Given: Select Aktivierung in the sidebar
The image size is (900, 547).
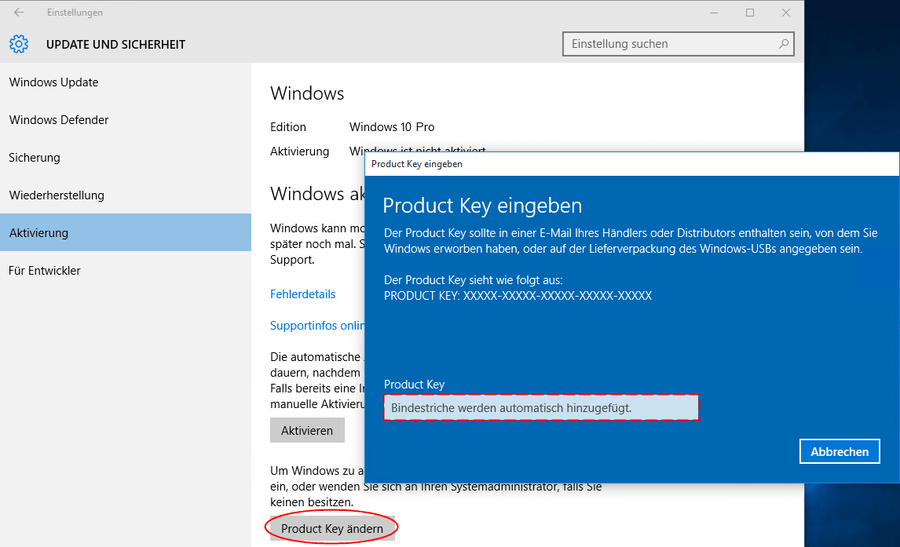Looking at the screenshot, I should [125, 232].
